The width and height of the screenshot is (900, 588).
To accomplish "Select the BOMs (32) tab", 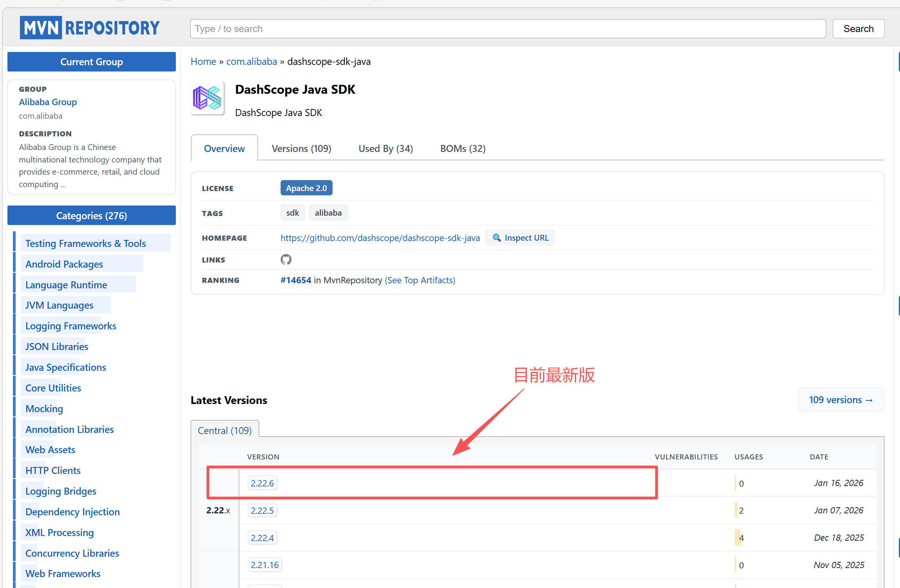I will click(463, 148).
